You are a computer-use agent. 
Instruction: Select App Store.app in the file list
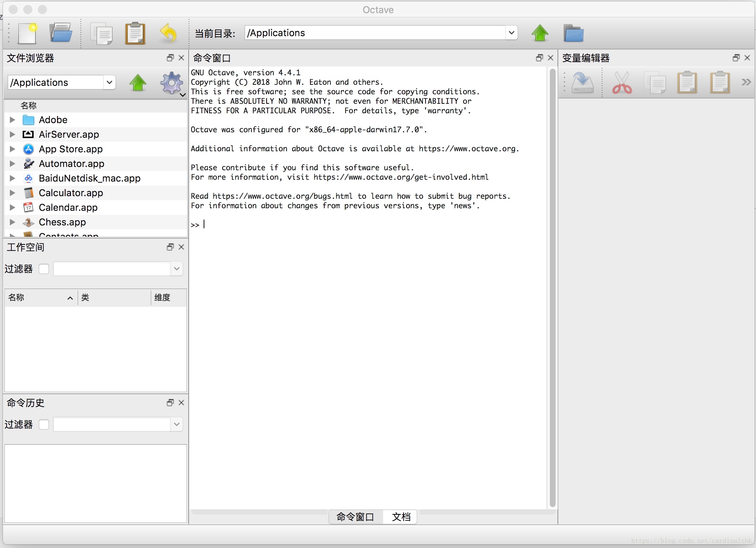point(96,149)
